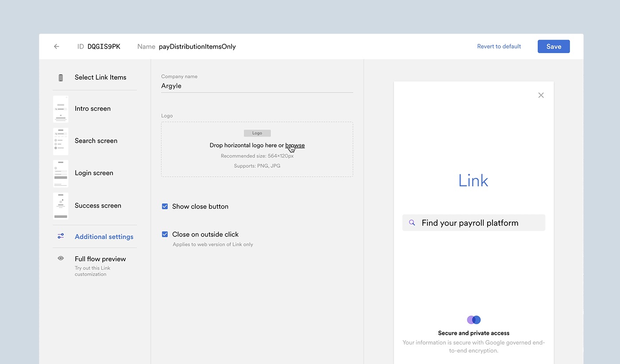The image size is (620, 364).
Task: Uncheck the Show close button checkbox
Action: pos(165,206)
